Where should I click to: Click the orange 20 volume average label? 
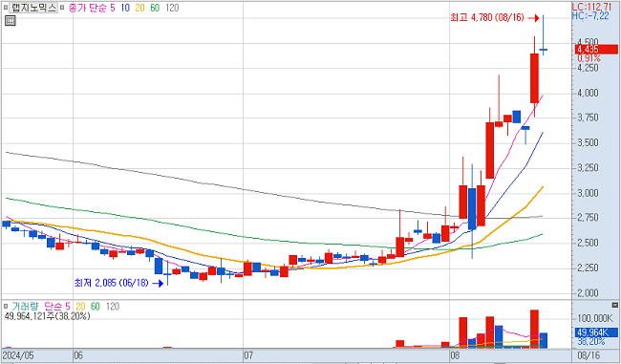tap(80, 306)
